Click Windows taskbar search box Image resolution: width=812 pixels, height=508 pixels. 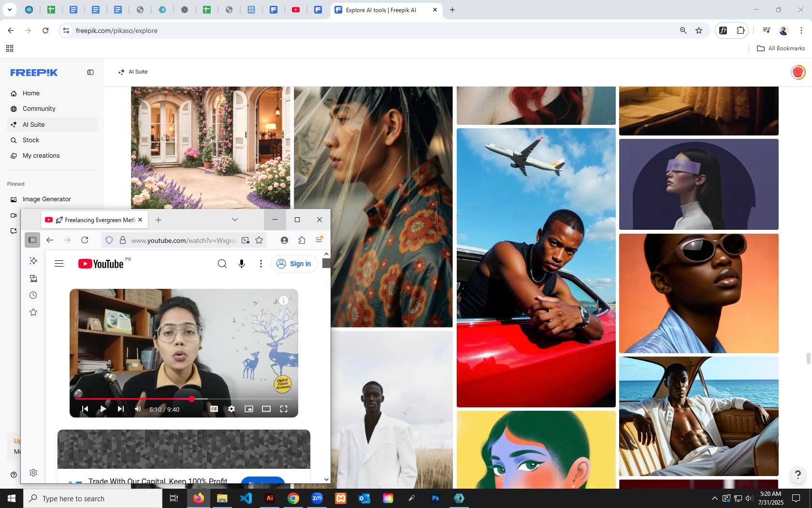coord(93,498)
